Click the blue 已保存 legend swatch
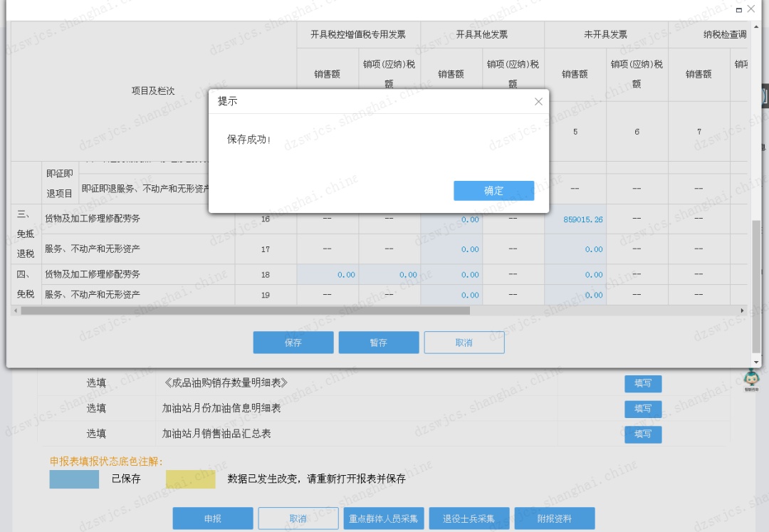The height and width of the screenshot is (532, 769). tap(73, 479)
